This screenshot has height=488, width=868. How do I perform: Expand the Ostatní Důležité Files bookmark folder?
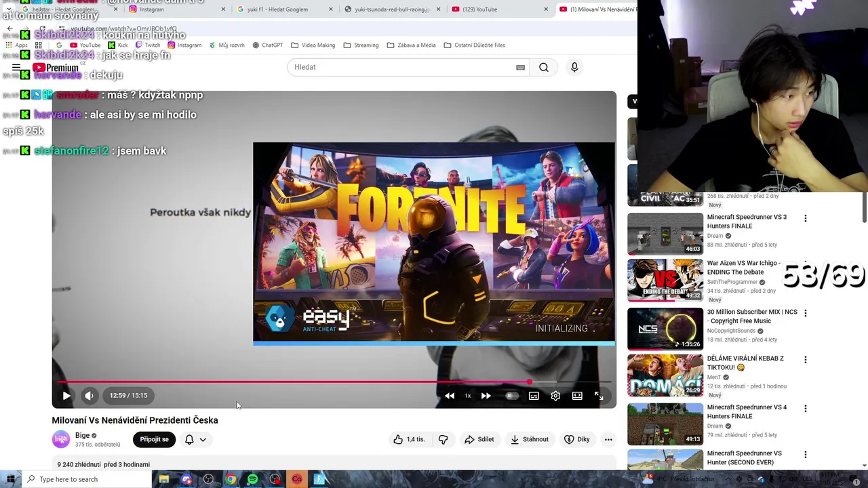(x=475, y=45)
